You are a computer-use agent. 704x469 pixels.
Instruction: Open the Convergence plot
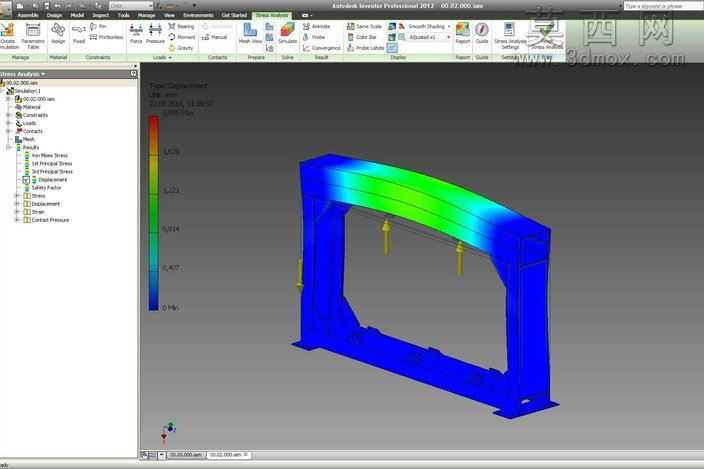(321, 48)
